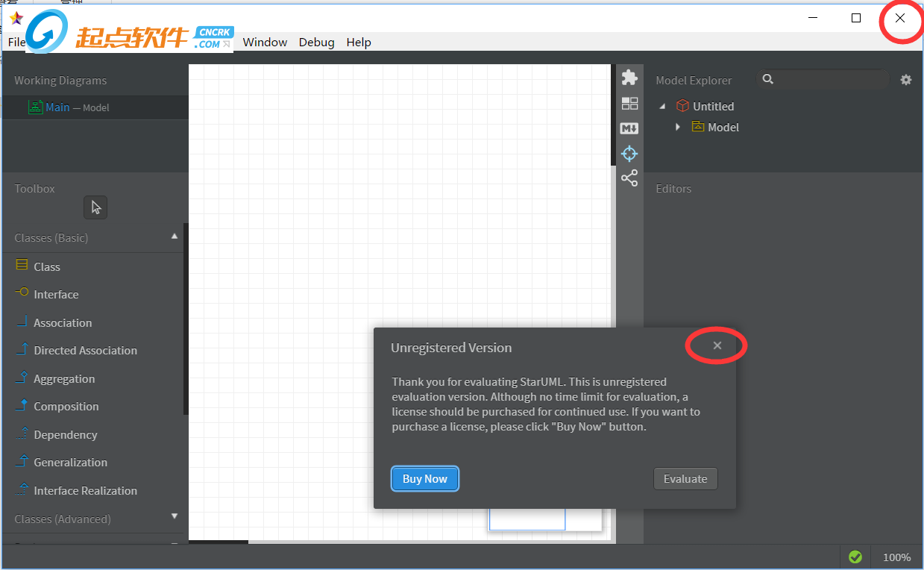Click the Evaluate button
924x570 pixels.
[x=685, y=479]
